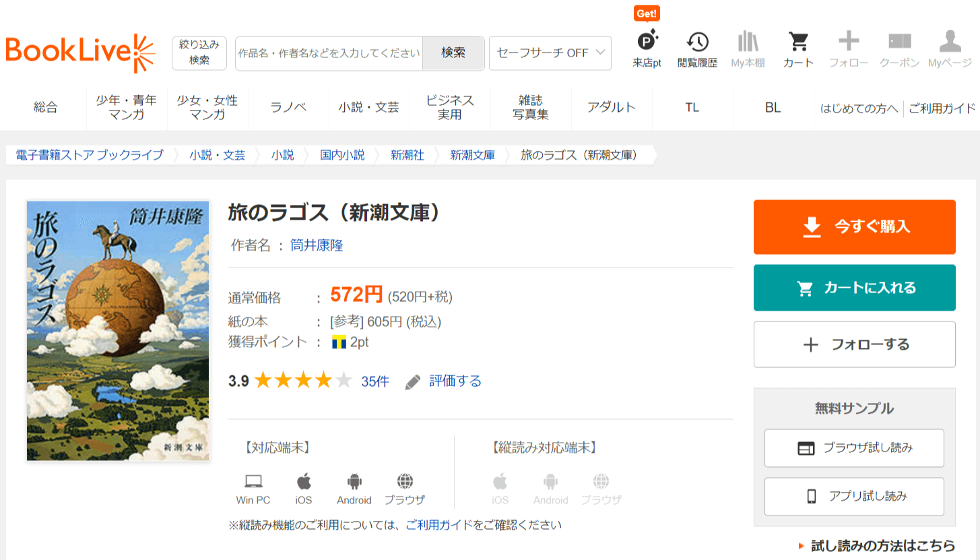The image size is (980, 560).
Task: Select the 小説・文芸 category tab
Action: tap(368, 107)
